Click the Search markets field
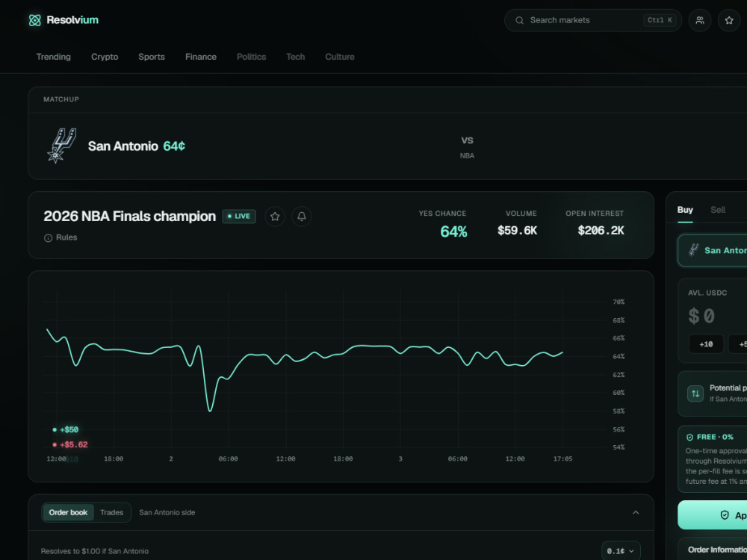This screenshot has width=747, height=560. 592,20
